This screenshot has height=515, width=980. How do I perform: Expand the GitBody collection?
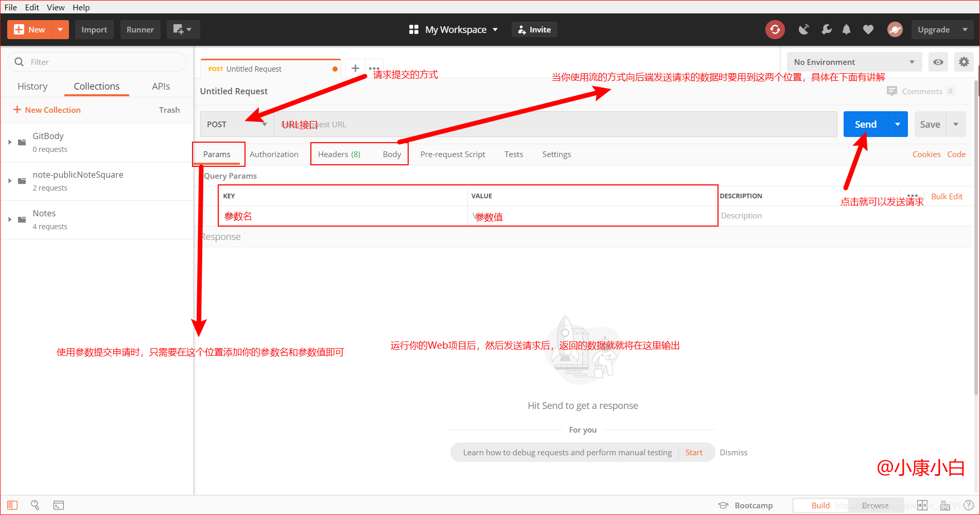pos(10,142)
